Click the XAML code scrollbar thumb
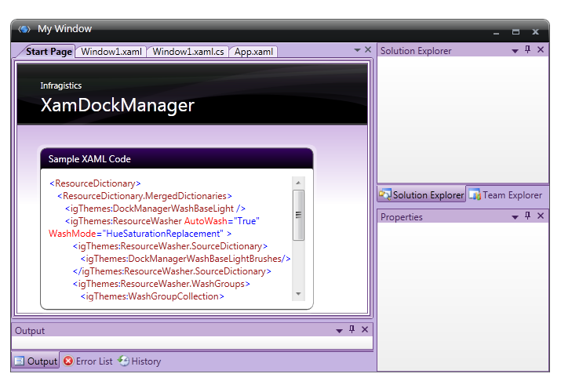 coord(298,215)
